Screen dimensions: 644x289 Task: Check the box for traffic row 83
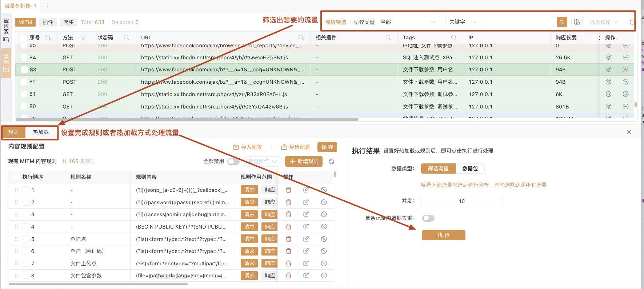click(x=24, y=70)
